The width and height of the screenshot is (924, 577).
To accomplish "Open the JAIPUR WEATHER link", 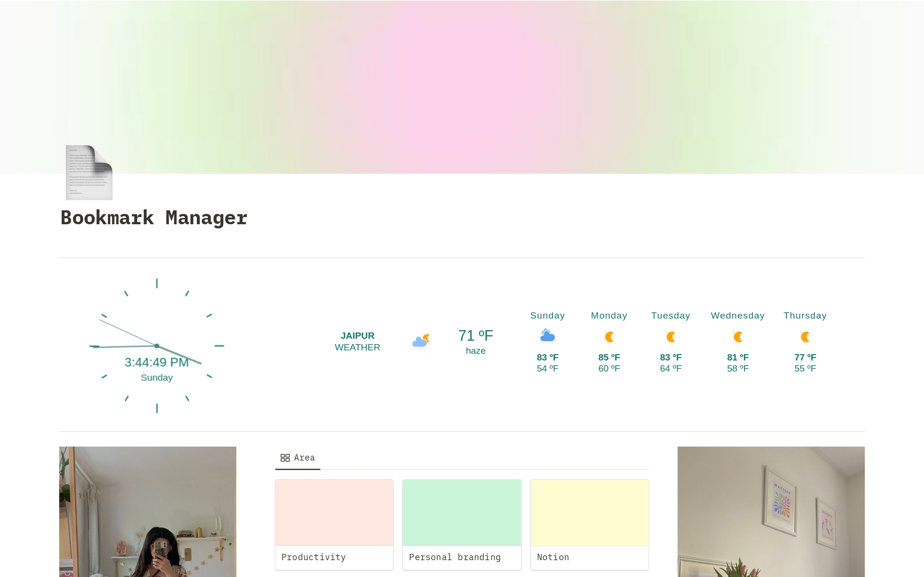I will pos(357,341).
